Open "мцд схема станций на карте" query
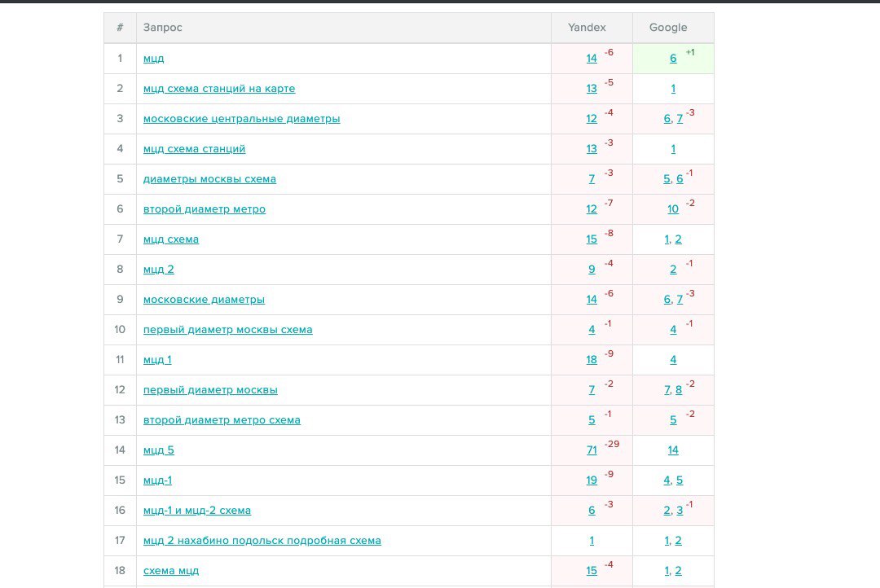Viewport: 880px width, 588px height. [x=219, y=89]
